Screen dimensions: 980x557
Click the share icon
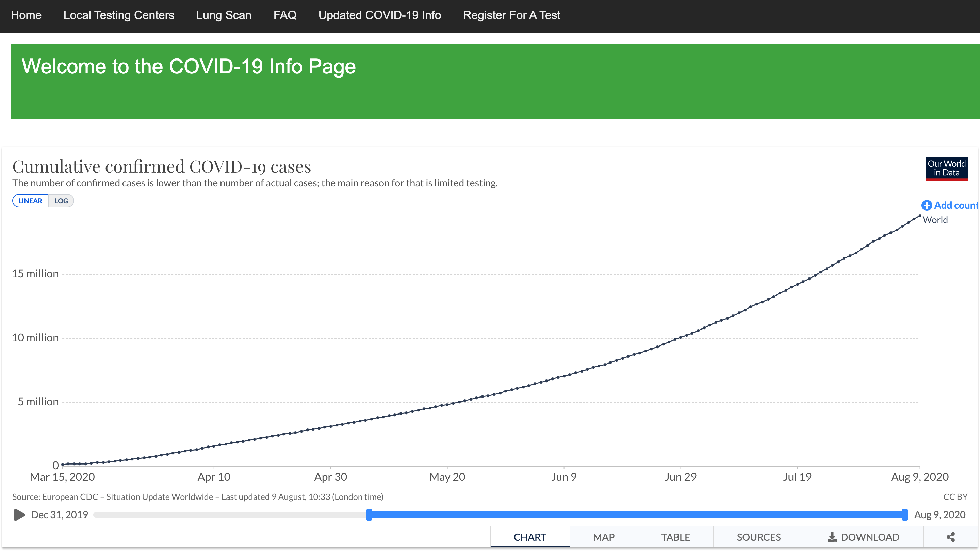[950, 537]
